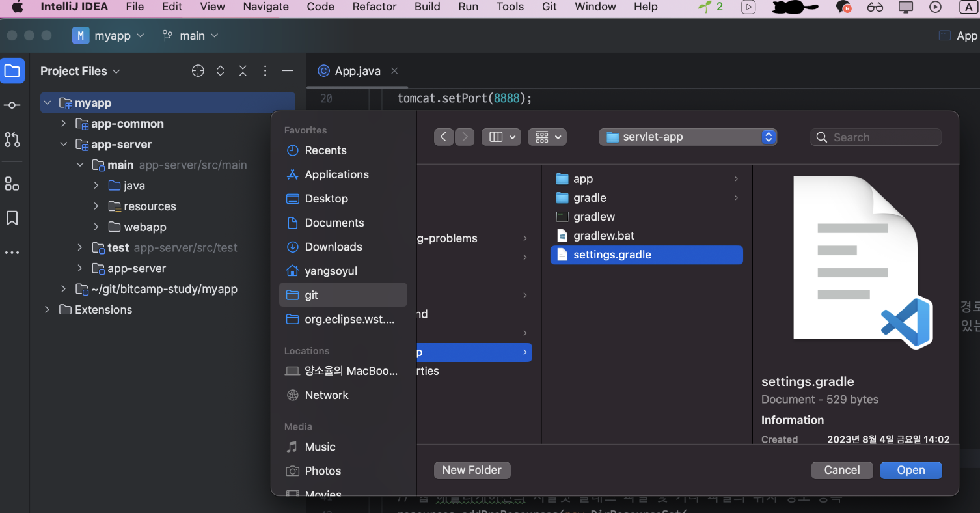Select the settings.gradle file
980x513 pixels.
[x=646, y=255]
